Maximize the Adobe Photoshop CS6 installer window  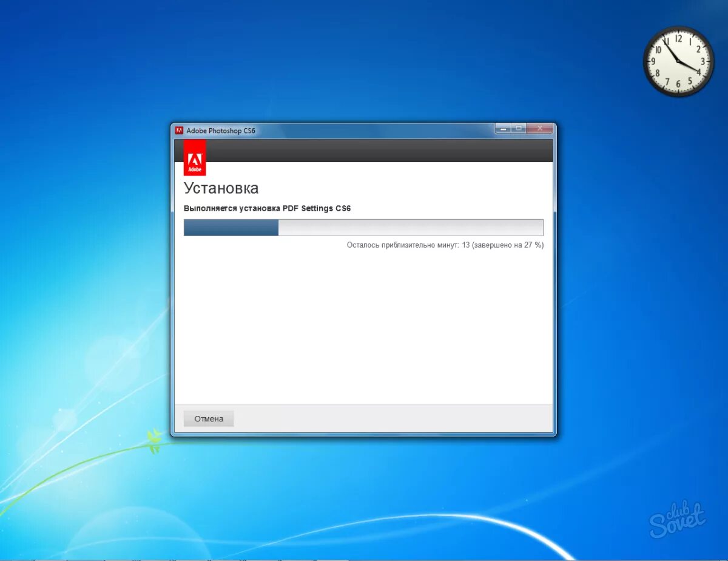519,128
